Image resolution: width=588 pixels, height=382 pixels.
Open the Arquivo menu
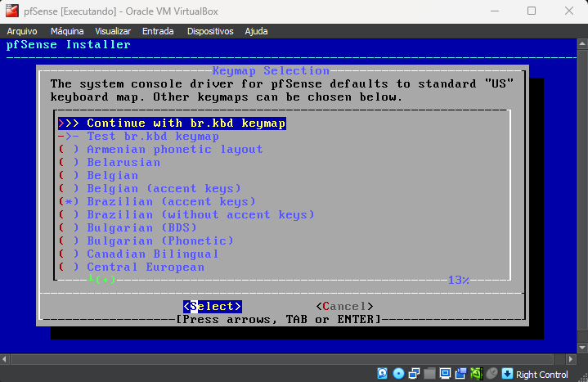click(22, 31)
